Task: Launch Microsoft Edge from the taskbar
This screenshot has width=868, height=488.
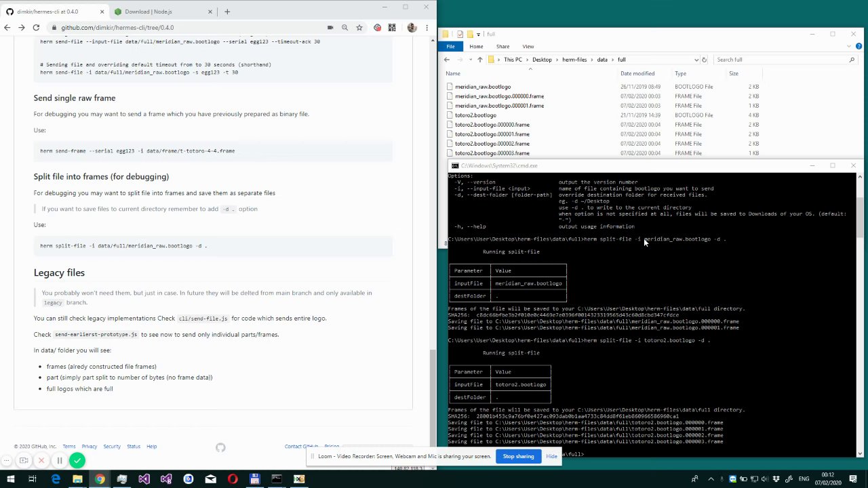Action: 56,479
